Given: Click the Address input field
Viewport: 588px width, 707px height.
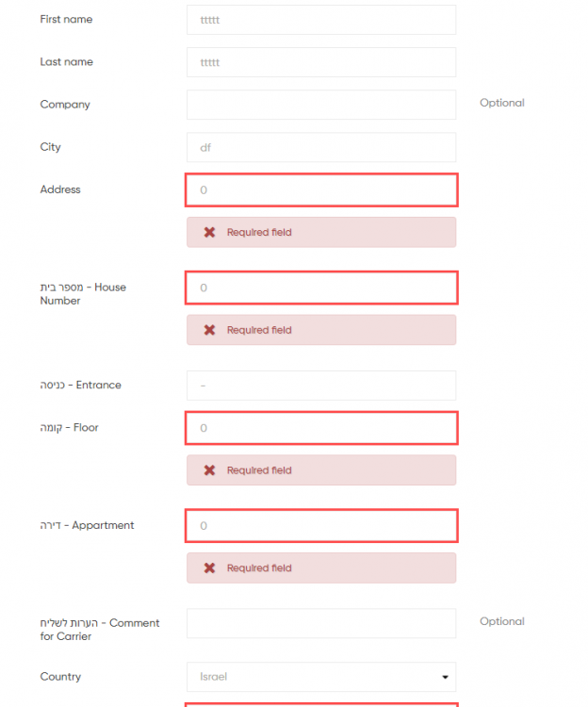Looking at the screenshot, I should [321, 190].
